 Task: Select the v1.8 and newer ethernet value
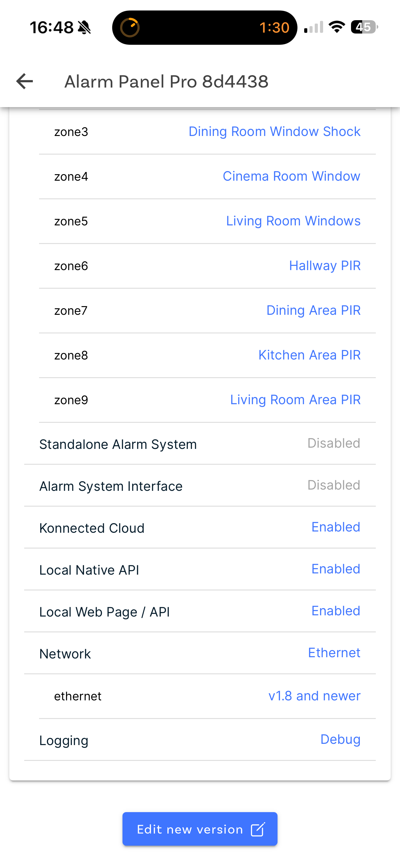[314, 696]
